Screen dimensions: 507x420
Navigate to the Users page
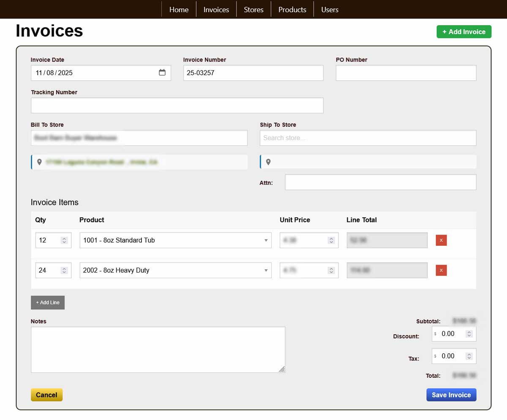pyautogui.click(x=330, y=9)
